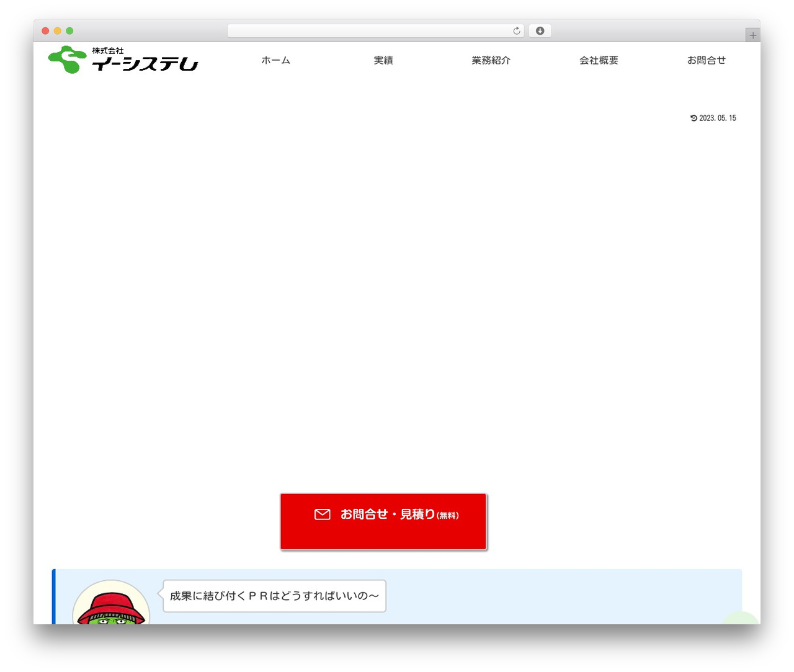Image resolution: width=794 pixels, height=672 pixels.
Task: Go to 業務紹介 in navigation
Action: tap(491, 60)
